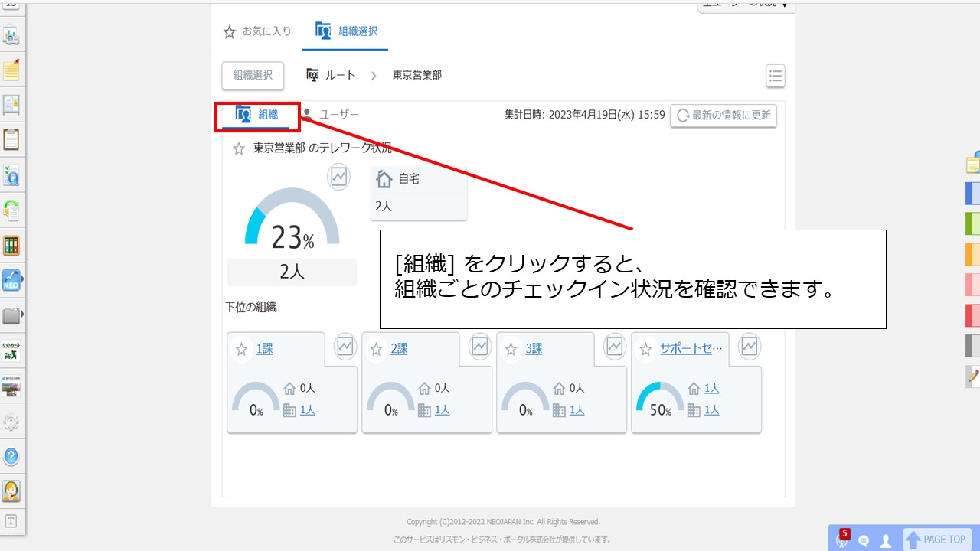Switch to the お気に入り tab
The image size is (980, 551).
pos(257,31)
